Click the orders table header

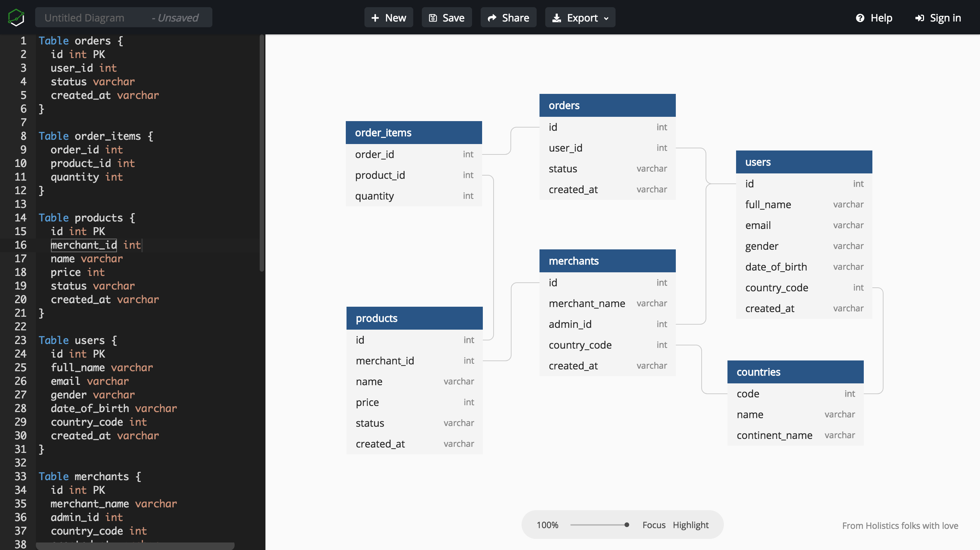(607, 105)
